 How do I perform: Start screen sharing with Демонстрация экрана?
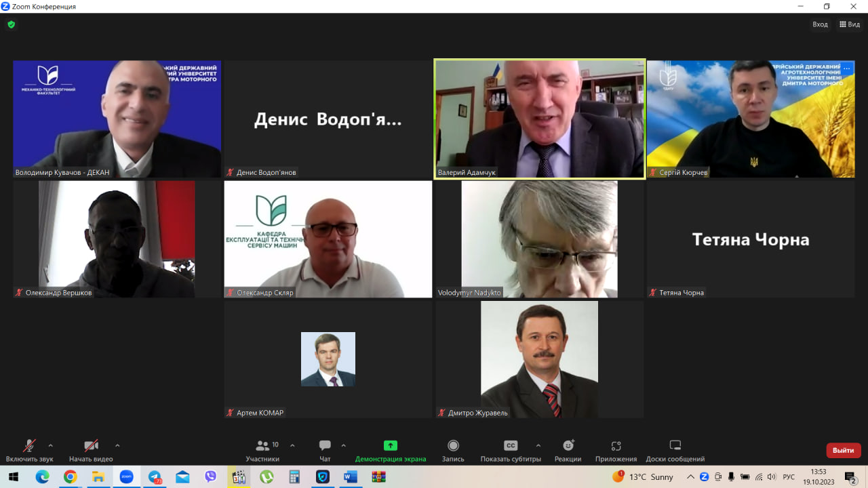tap(391, 451)
